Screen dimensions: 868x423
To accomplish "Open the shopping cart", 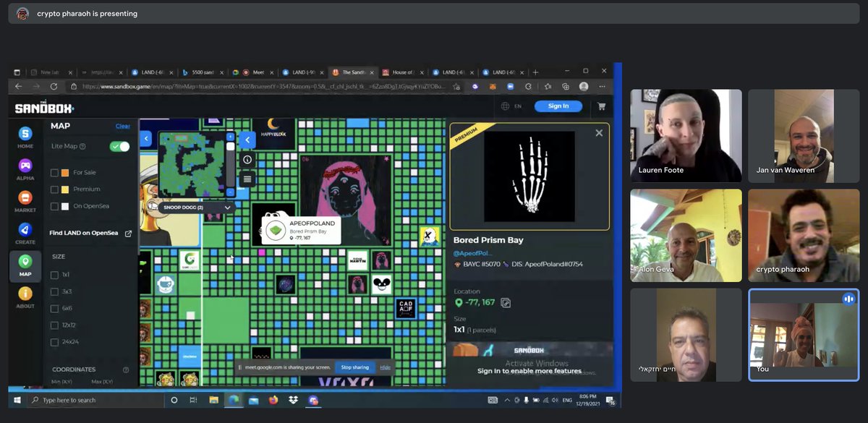I will click(601, 106).
